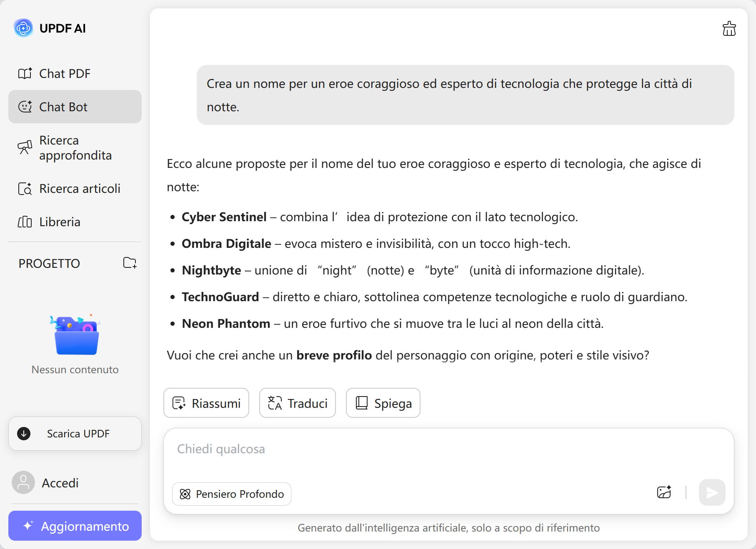Click the image upload icon
The width and height of the screenshot is (756, 549).
point(664,492)
